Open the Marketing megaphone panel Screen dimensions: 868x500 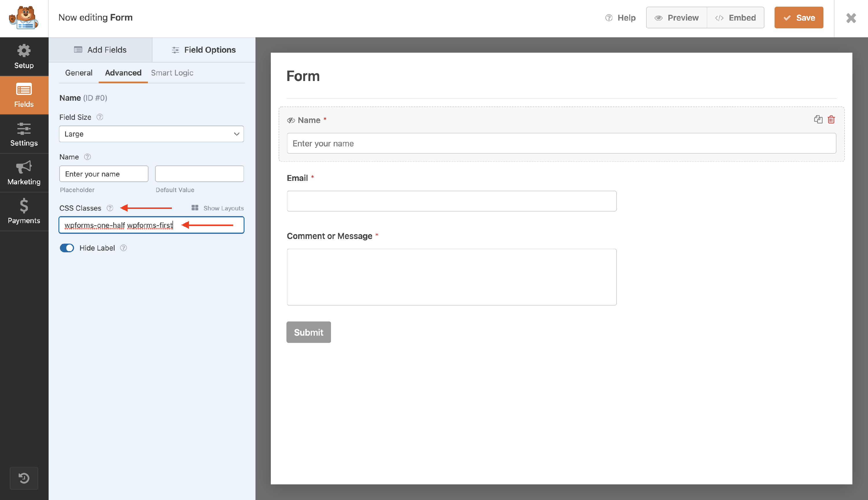(24, 173)
